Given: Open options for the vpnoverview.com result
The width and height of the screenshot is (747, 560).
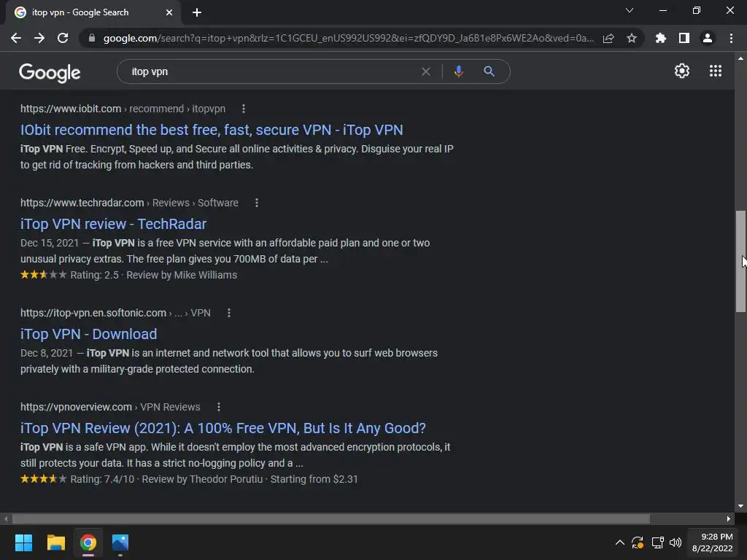Looking at the screenshot, I should click(219, 407).
